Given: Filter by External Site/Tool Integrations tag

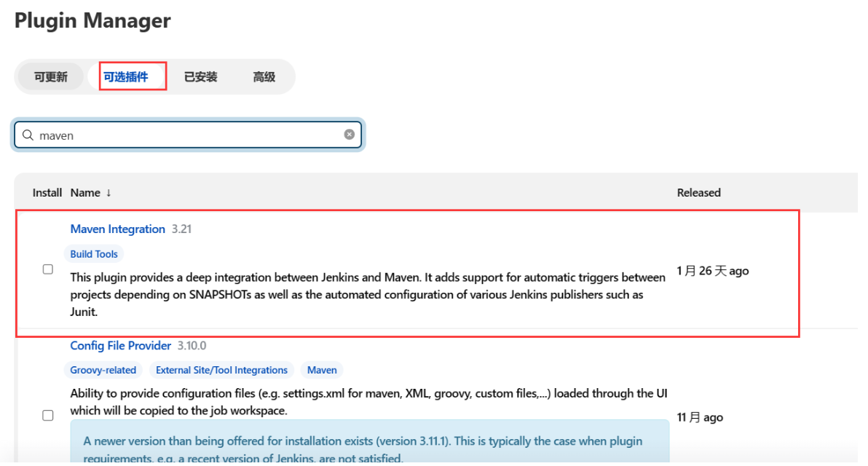Looking at the screenshot, I should (221, 371).
